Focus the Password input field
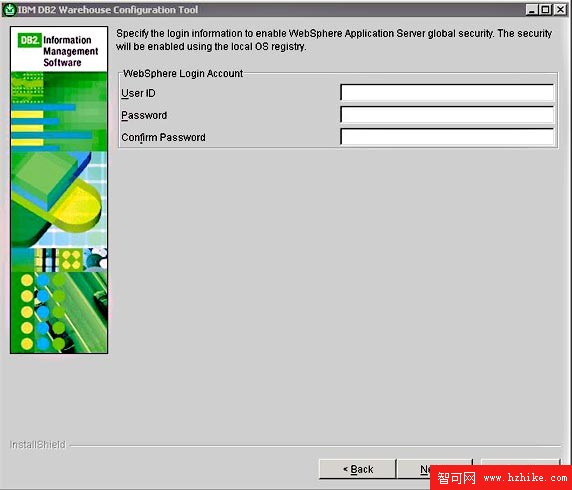 447,115
